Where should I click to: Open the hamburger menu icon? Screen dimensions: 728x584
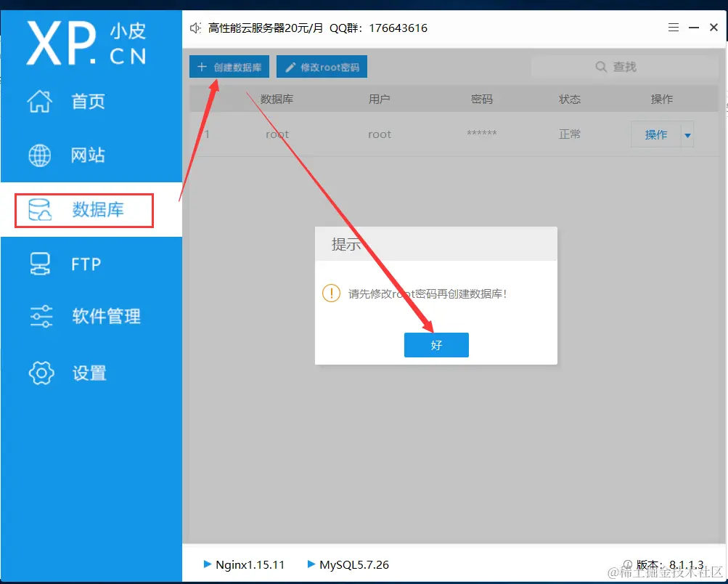(674, 28)
